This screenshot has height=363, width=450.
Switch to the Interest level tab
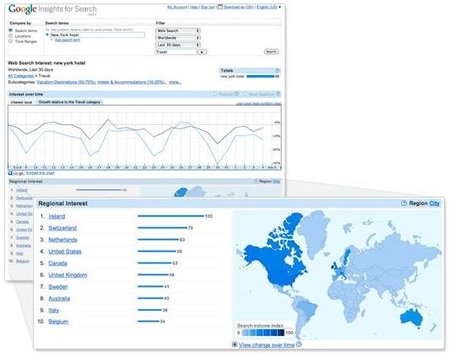[x=22, y=102]
